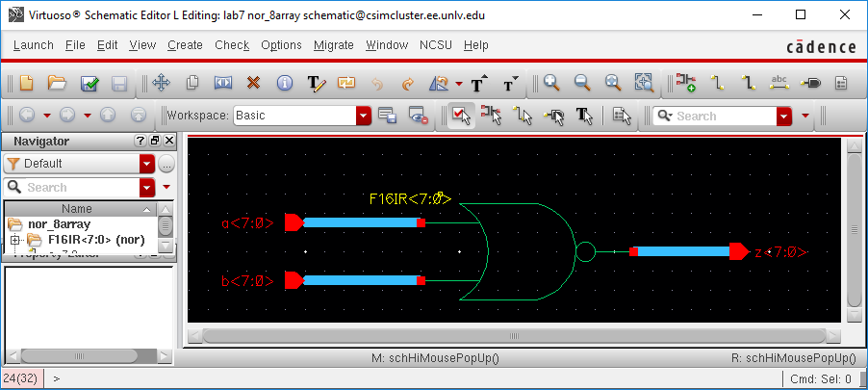Increase text size with large T icon

(x=479, y=84)
